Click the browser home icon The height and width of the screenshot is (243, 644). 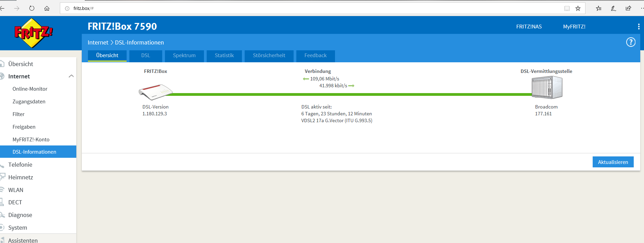[47, 8]
